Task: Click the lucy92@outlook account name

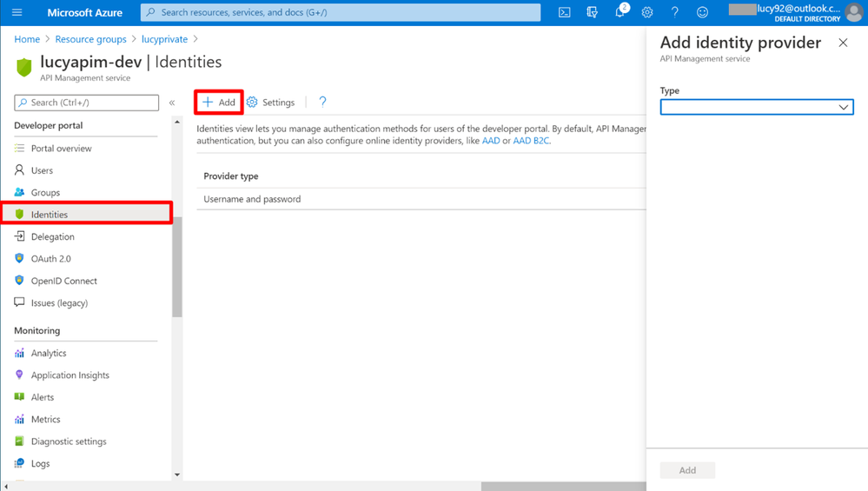Action: coord(798,9)
